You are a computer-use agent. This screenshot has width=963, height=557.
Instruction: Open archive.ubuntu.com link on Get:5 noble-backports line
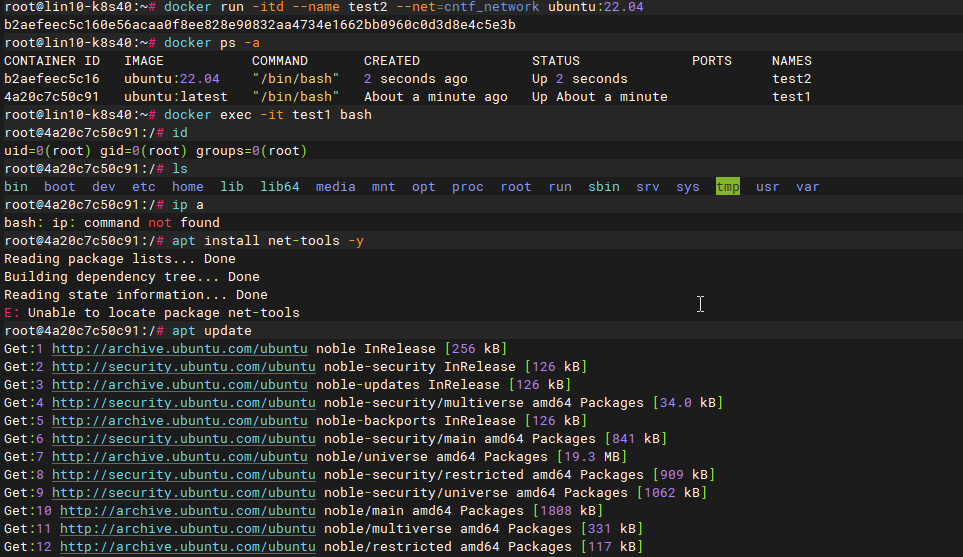[x=179, y=421]
